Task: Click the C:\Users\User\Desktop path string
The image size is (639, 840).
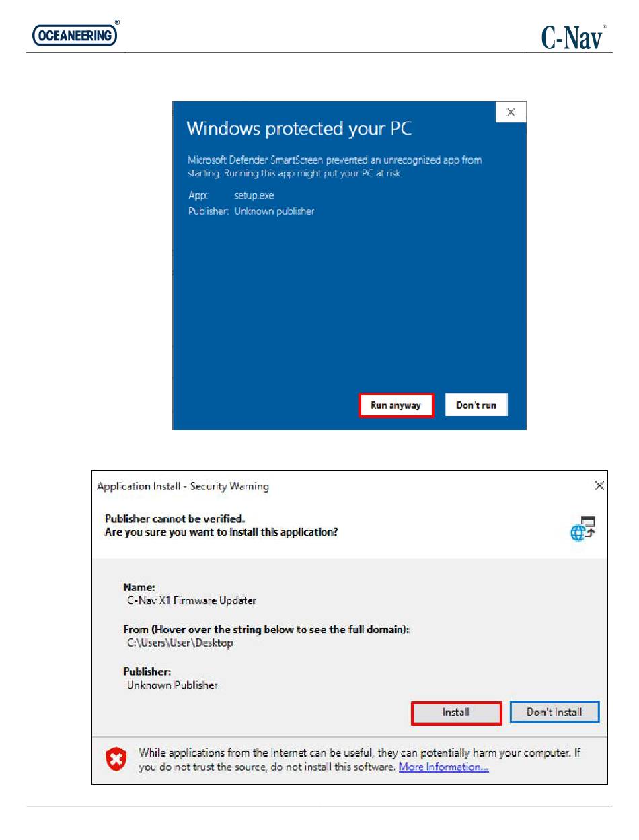Action: [x=180, y=643]
